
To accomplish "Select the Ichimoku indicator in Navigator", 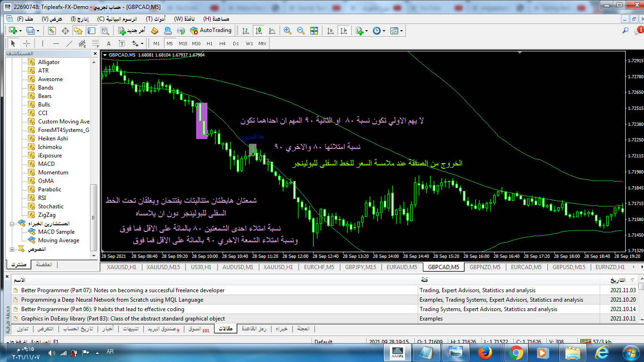I will click(x=50, y=147).
